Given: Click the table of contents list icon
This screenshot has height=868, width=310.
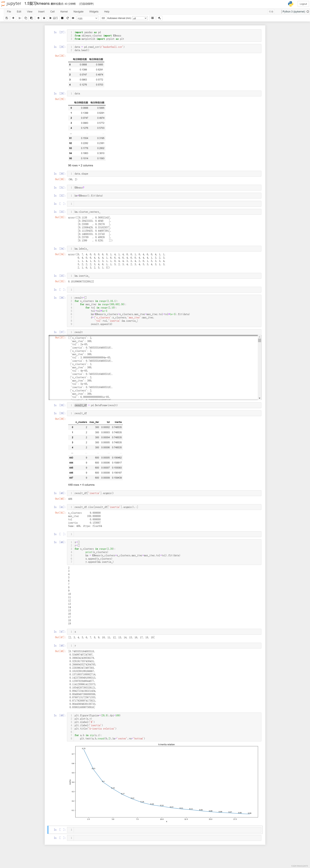Looking at the screenshot, I should [152, 18].
